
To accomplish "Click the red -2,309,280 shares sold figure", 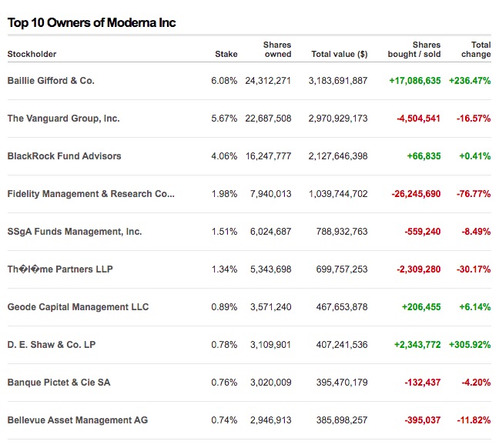I will (418, 269).
